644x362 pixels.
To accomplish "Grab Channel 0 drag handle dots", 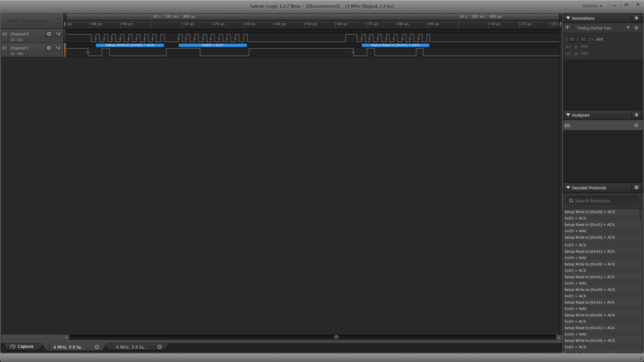I will coord(5,39).
